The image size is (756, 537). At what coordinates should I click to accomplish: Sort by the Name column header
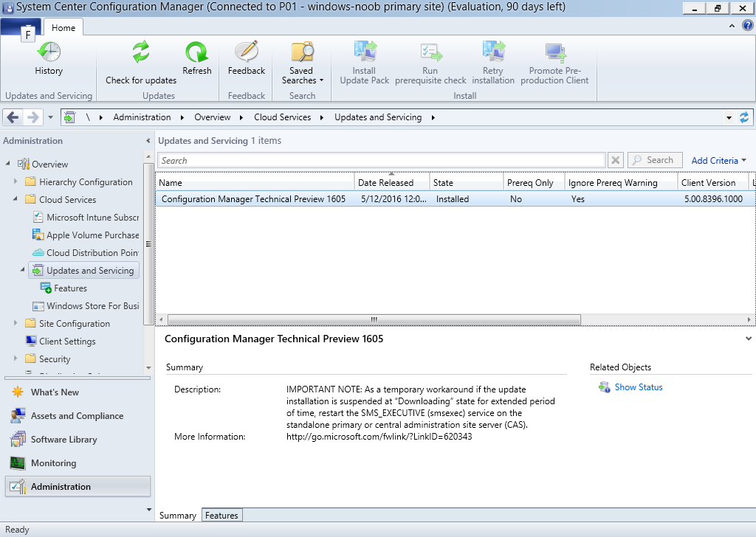click(x=255, y=182)
